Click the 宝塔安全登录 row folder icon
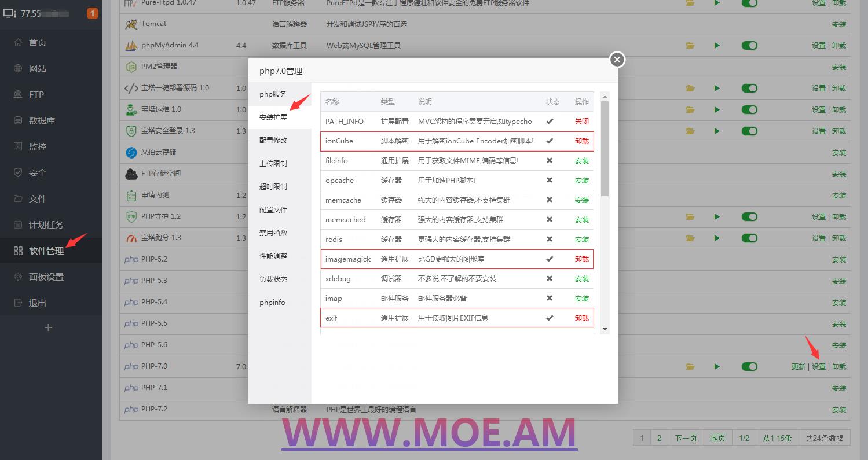 690,131
